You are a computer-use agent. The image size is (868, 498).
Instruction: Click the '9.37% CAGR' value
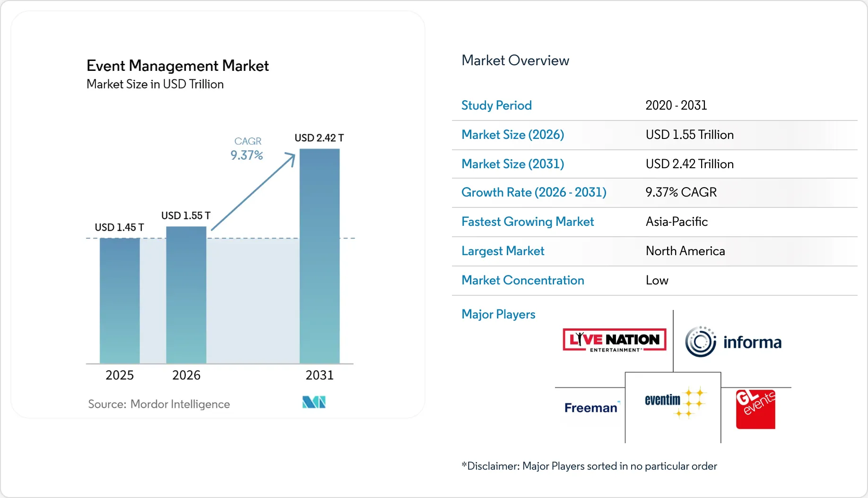click(x=681, y=192)
